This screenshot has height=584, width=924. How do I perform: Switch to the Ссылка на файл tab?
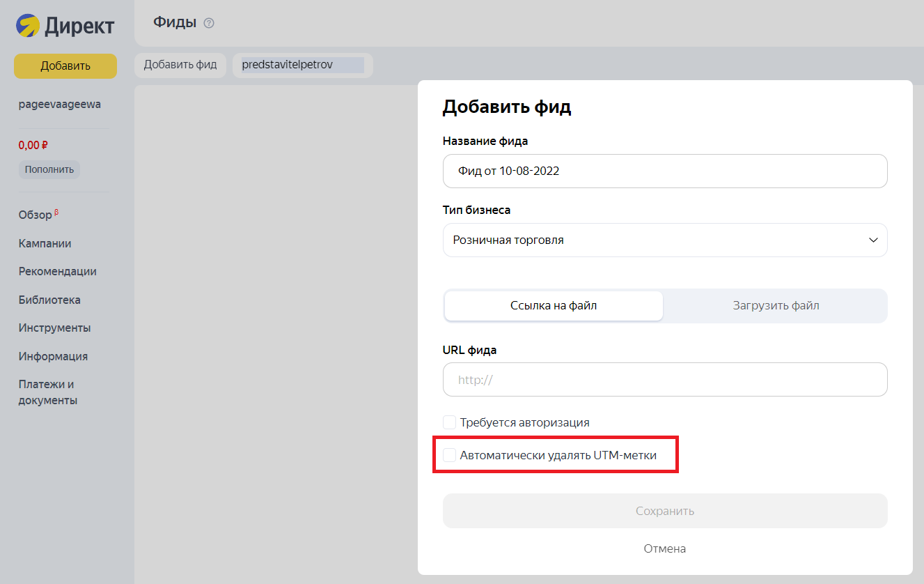click(x=554, y=306)
